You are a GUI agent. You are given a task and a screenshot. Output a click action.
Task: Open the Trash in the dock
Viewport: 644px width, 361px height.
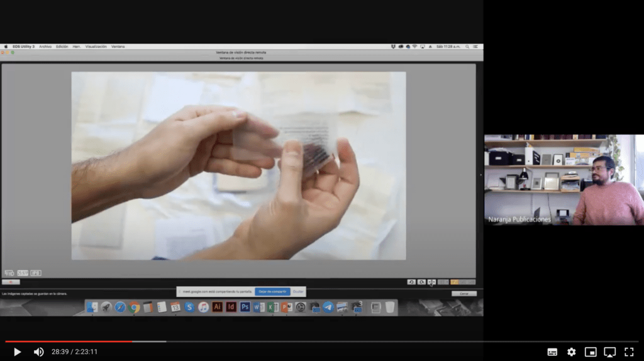point(390,307)
